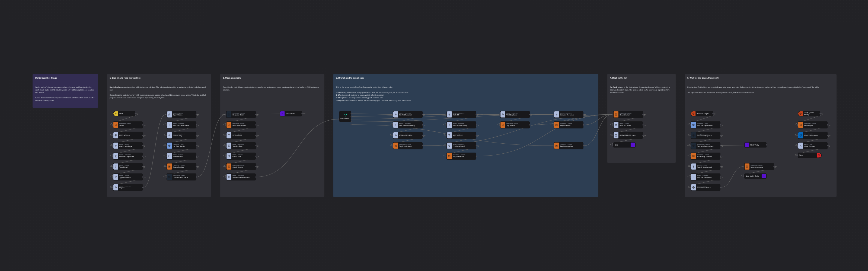Select the Open Claim script braces icon
This screenshot has height=271, width=868.
coord(229,156)
